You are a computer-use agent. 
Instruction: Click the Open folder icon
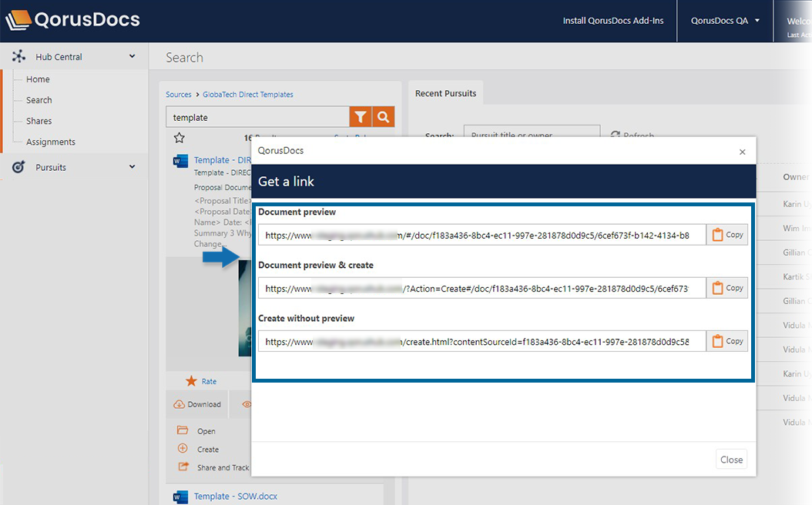coord(183,430)
